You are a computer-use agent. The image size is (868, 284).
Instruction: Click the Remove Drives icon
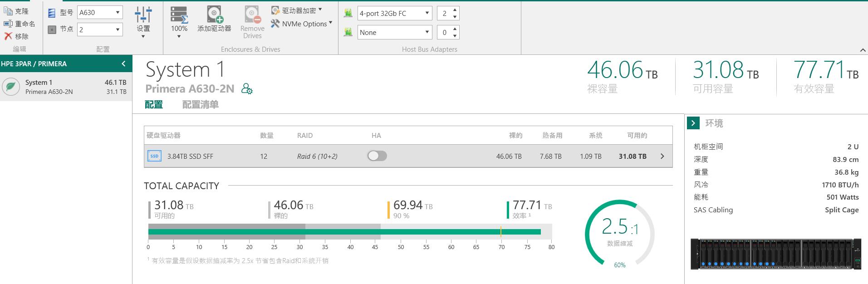[x=252, y=14]
